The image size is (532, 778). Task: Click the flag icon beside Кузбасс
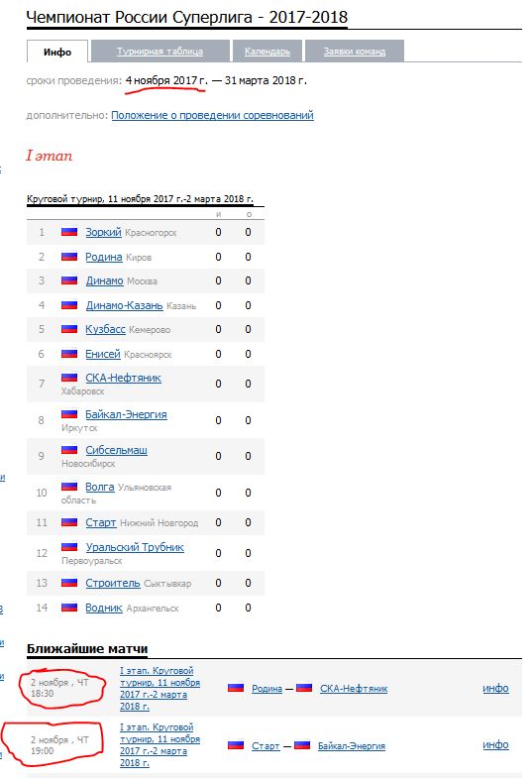coord(69,329)
